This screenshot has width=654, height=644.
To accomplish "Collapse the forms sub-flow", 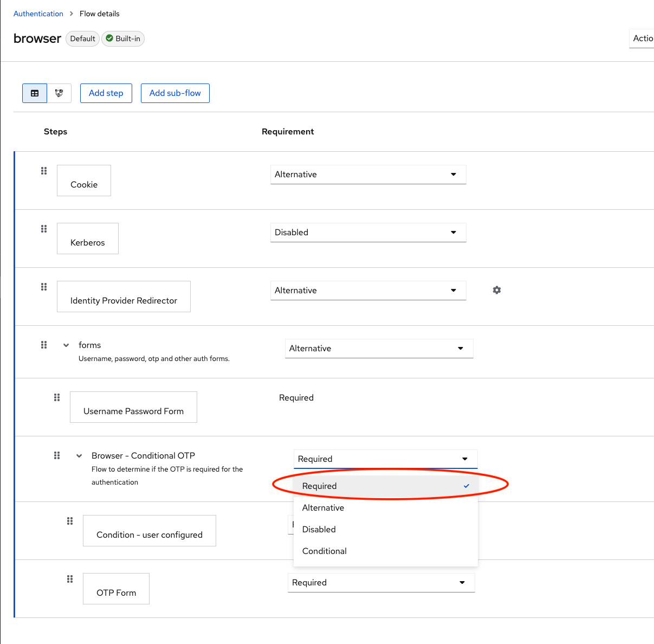I will coord(66,345).
